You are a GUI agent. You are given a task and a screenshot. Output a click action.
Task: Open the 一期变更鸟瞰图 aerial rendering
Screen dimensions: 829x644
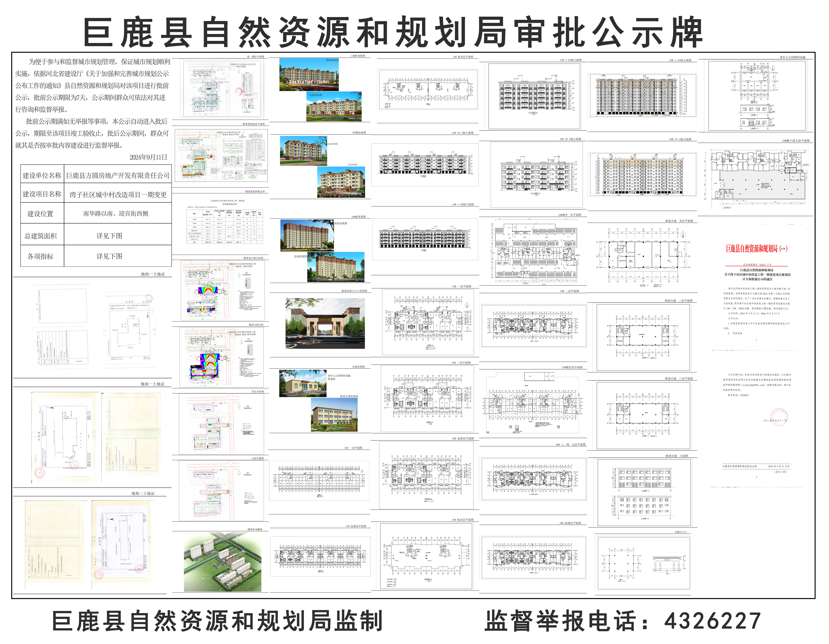(222, 562)
